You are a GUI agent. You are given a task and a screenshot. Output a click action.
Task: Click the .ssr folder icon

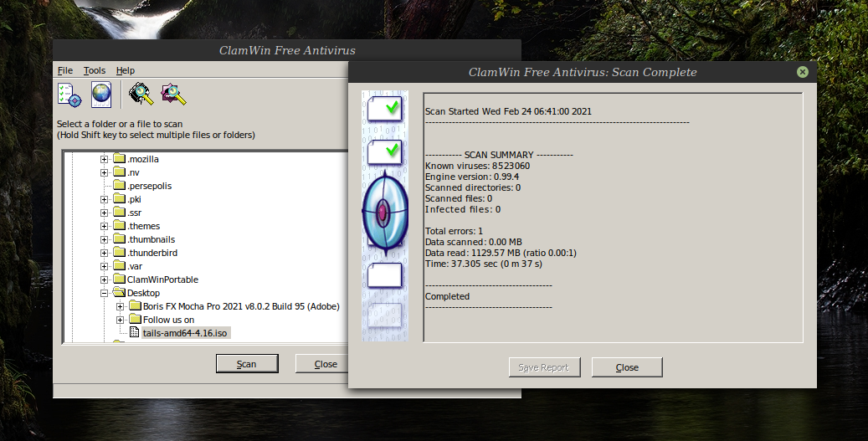coord(120,212)
